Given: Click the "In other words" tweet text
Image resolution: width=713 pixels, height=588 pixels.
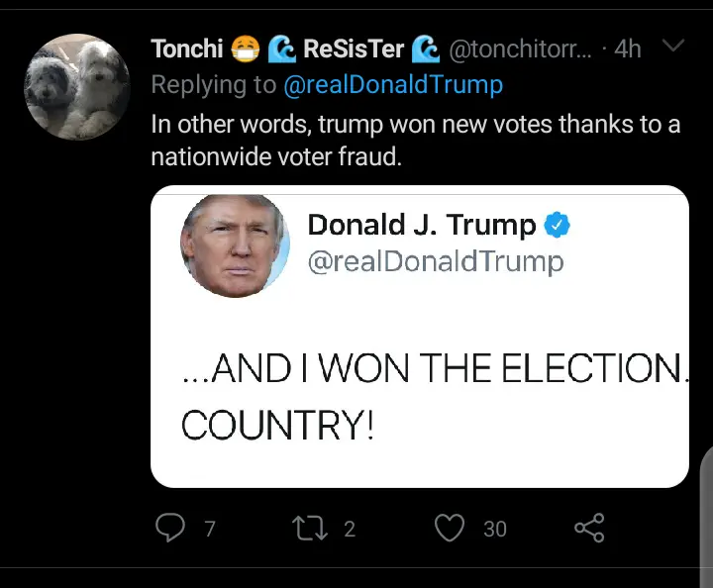Looking at the screenshot, I should pos(415,140).
